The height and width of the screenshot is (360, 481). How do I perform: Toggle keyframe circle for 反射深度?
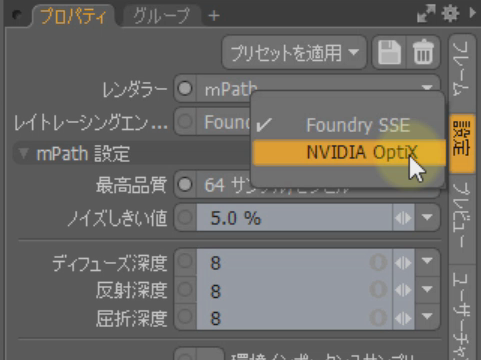[x=185, y=289]
